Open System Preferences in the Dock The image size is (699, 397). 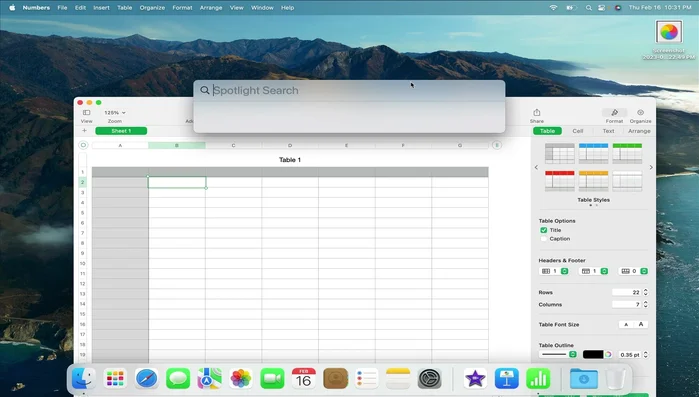429,379
